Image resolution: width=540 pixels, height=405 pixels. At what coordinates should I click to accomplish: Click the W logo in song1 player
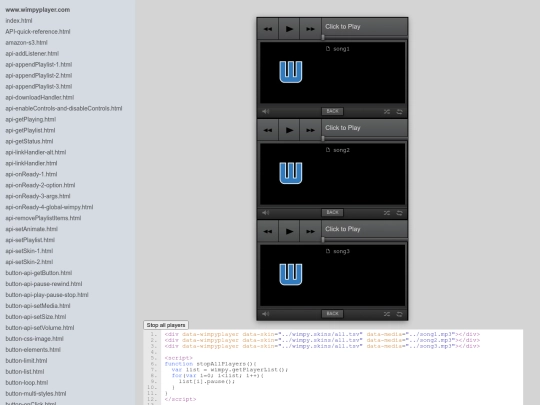[x=291, y=72]
